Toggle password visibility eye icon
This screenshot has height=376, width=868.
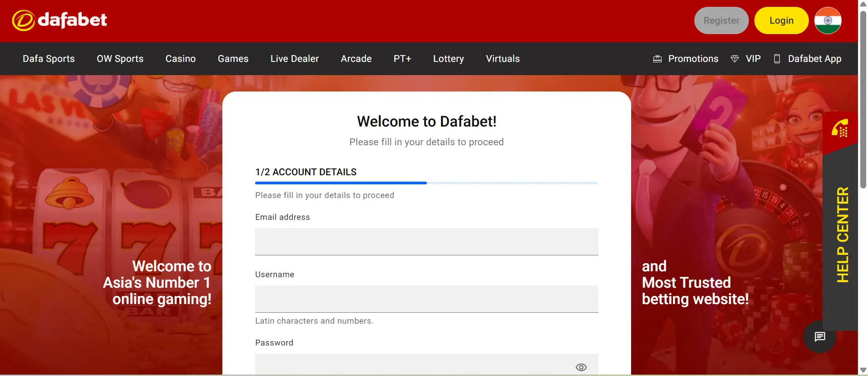click(581, 367)
